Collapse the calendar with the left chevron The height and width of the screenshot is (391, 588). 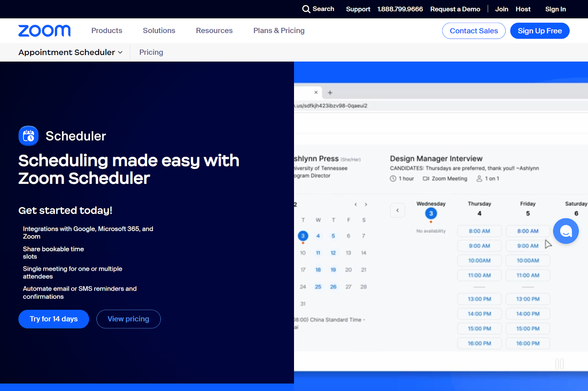[x=397, y=210]
